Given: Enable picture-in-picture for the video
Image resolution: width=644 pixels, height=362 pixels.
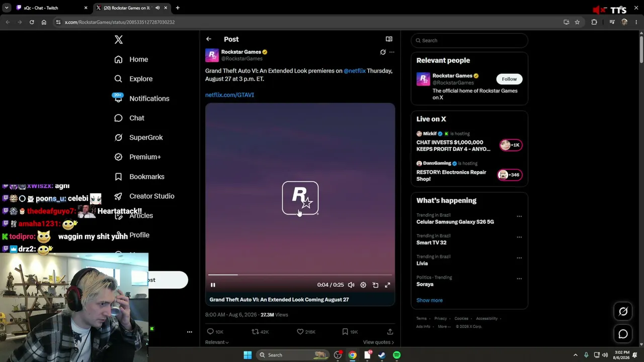Looking at the screenshot, I should click(375, 285).
